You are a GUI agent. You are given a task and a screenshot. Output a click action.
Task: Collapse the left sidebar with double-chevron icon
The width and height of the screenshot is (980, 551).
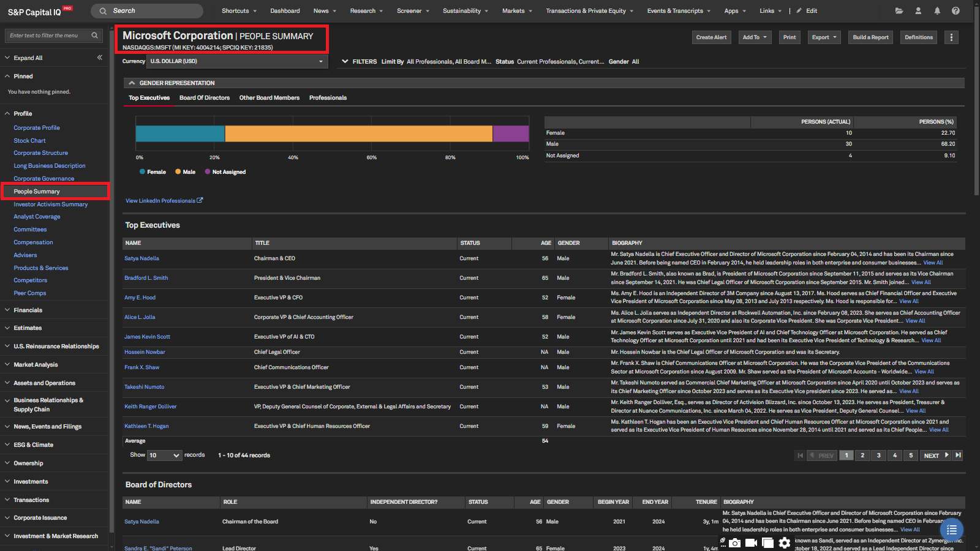[100, 58]
